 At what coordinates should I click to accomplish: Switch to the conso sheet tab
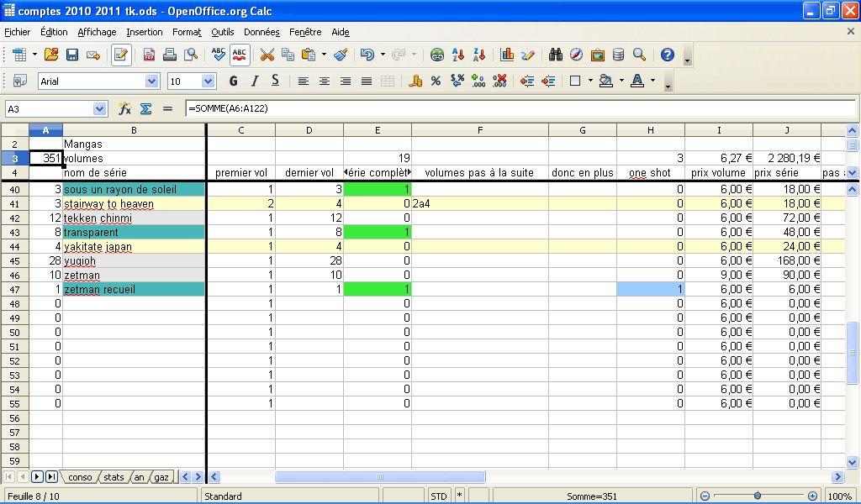pyautogui.click(x=80, y=477)
